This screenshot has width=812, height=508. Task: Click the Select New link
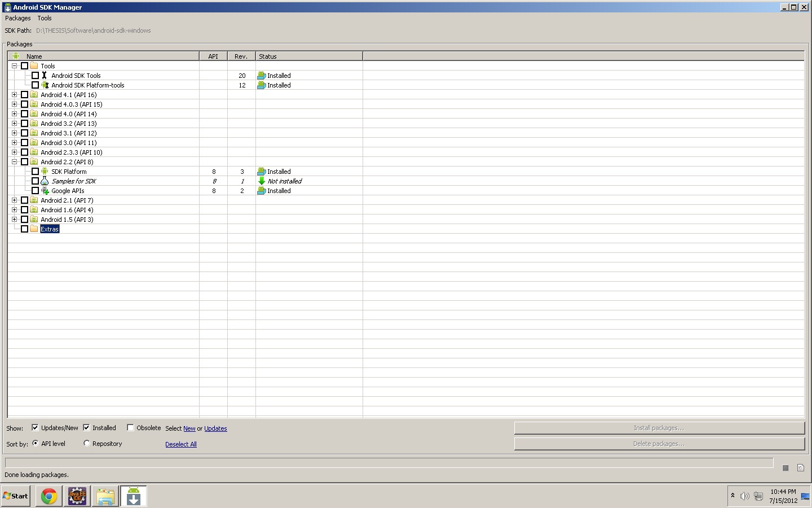[189, 428]
